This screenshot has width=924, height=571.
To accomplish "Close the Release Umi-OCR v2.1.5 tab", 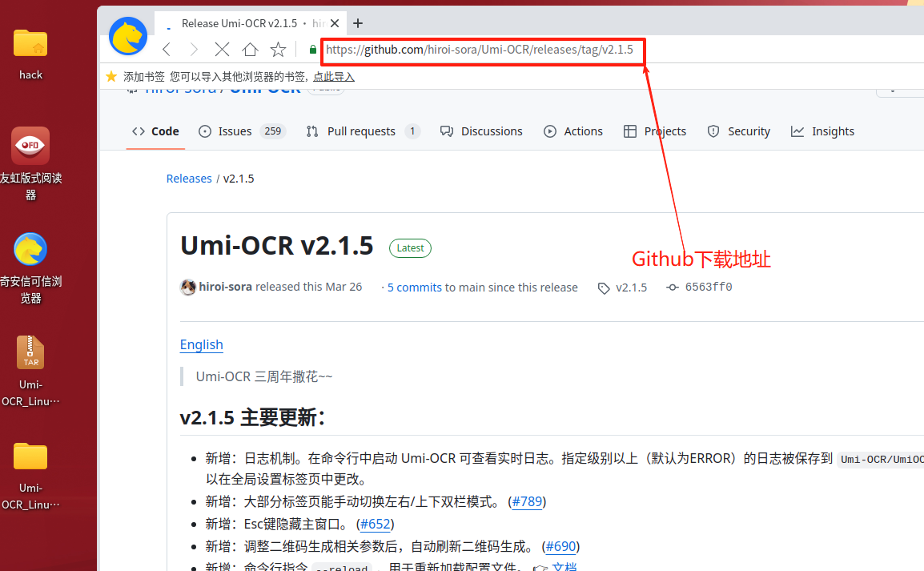I will click(x=335, y=23).
